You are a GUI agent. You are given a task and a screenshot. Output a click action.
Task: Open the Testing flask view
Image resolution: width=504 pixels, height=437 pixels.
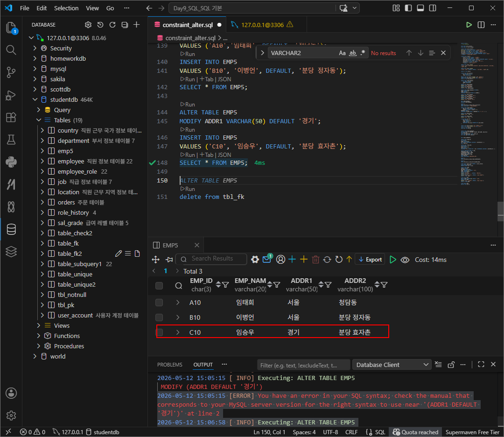pyautogui.click(x=11, y=140)
